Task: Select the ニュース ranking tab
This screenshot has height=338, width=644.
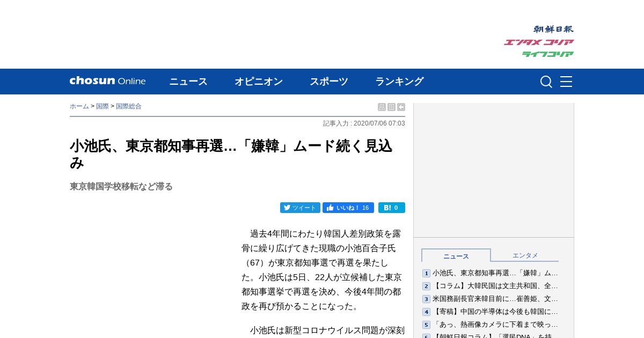Action: [456, 256]
